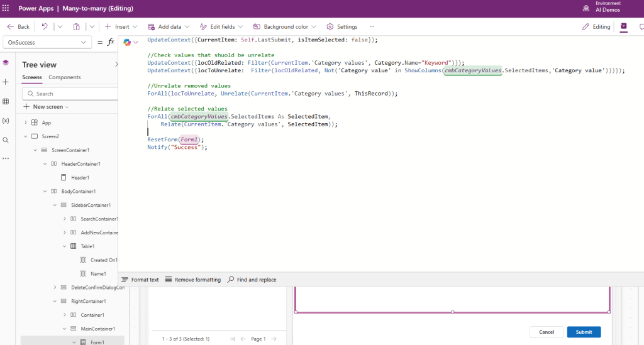The width and height of the screenshot is (644, 345).
Task: Expand the Background color dropdown
Action: click(286, 27)
